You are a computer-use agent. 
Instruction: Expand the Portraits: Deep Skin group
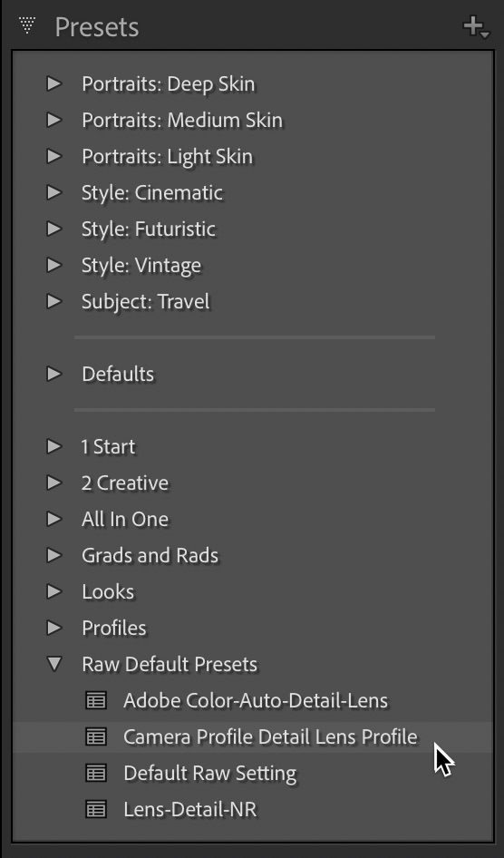point(54,83)
